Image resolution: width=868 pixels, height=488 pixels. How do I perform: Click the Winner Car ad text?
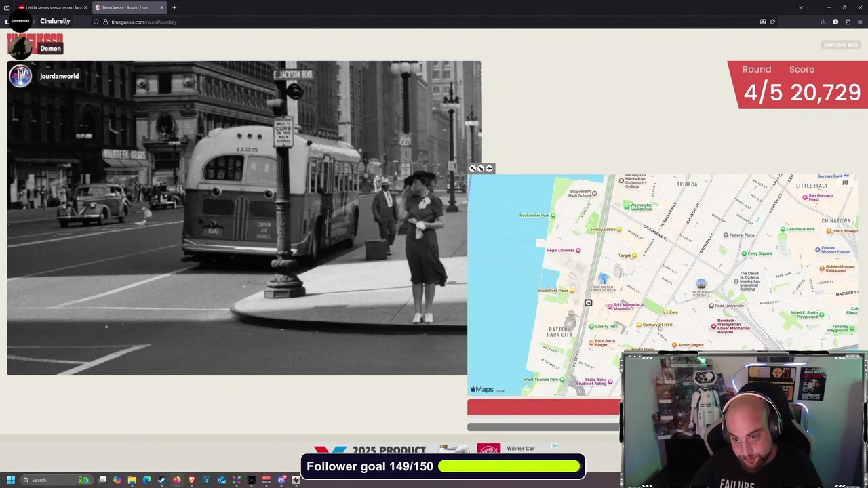click(520, 449)
